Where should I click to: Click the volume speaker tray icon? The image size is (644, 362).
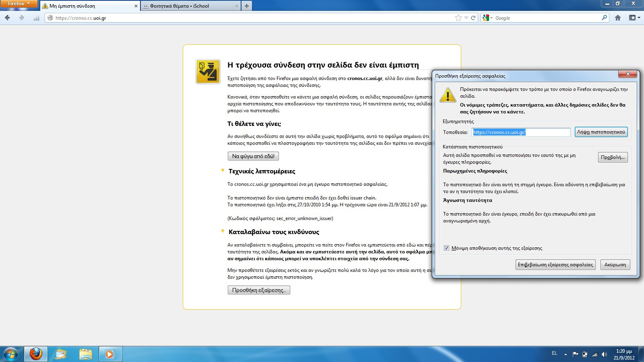(x=604, y=354)
